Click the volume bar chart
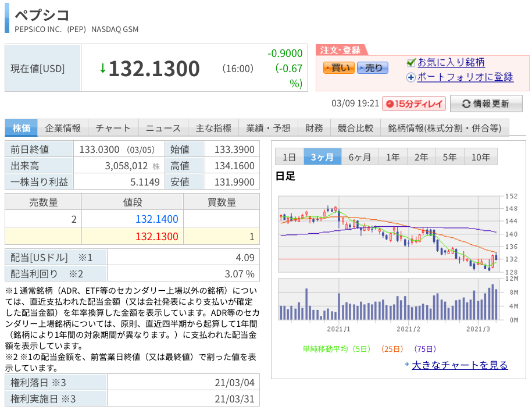Screen dimensions: 532x410 coord(390,300)
